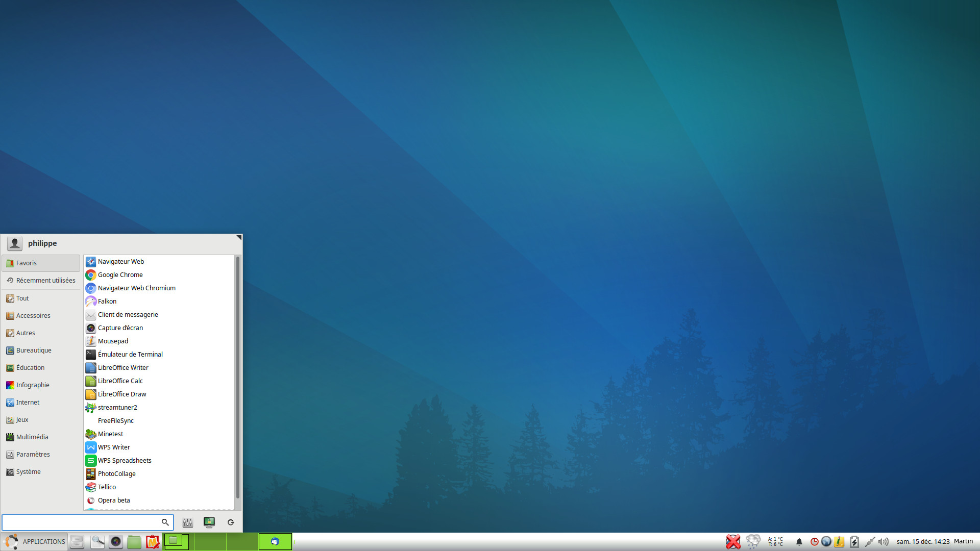Click the APPLICATIONS menu button
Viewport: 980px width, 551px height.
point(35,541)
